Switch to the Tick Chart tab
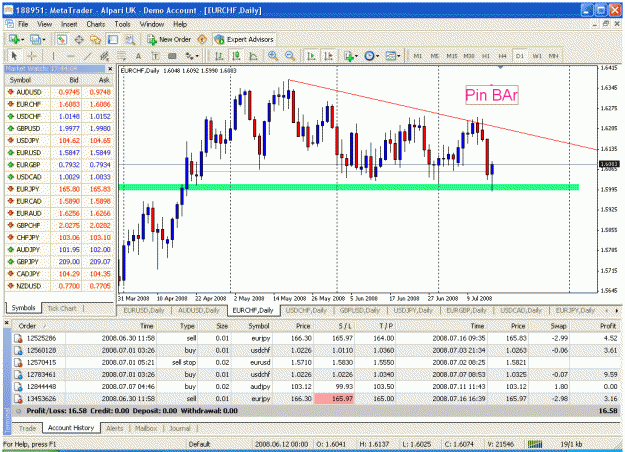 tap(62, 308)
